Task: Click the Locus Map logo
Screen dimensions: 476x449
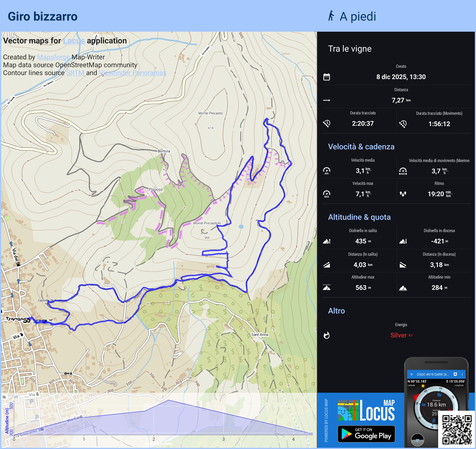Action: click(366, 410)
